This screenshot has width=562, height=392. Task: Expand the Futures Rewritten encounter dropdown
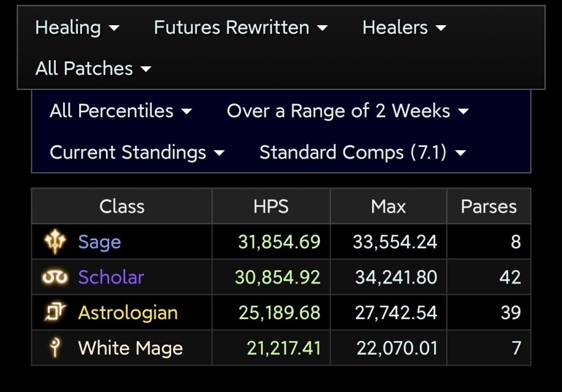(240, 27)
